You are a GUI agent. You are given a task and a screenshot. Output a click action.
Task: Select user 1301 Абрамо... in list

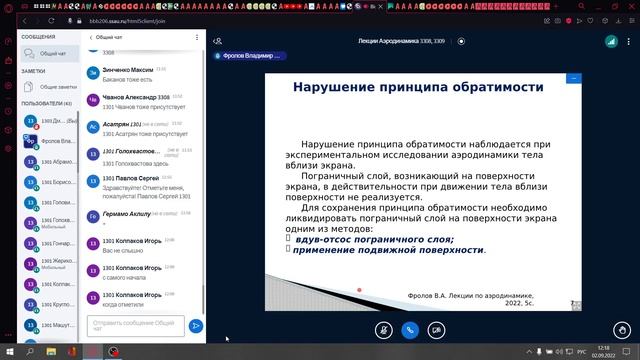tap(49, 162)
